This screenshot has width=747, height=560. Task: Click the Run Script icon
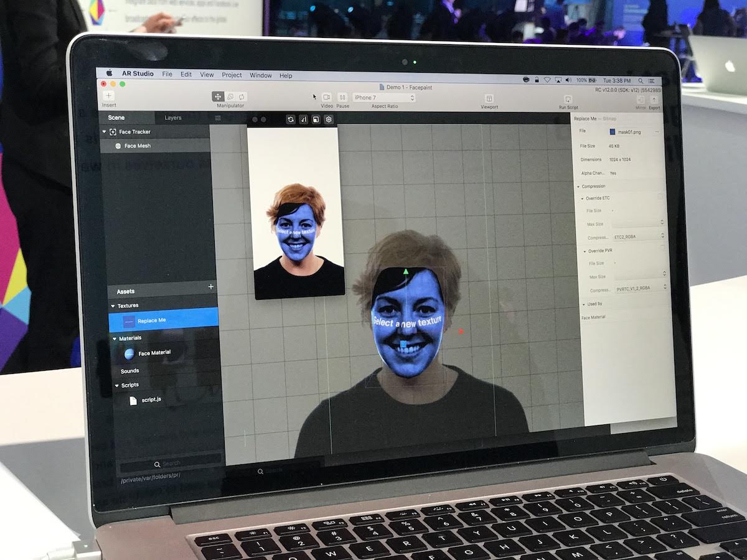tap(568, 99)
